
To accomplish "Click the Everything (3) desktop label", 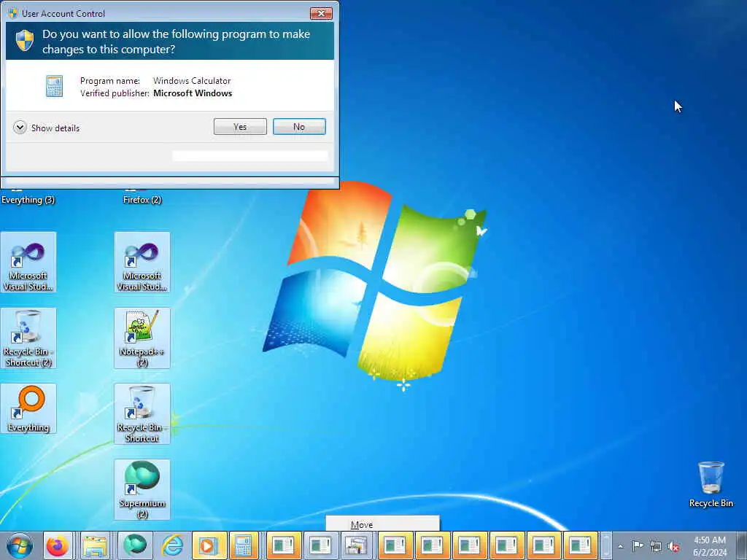I will pos(28,200).
